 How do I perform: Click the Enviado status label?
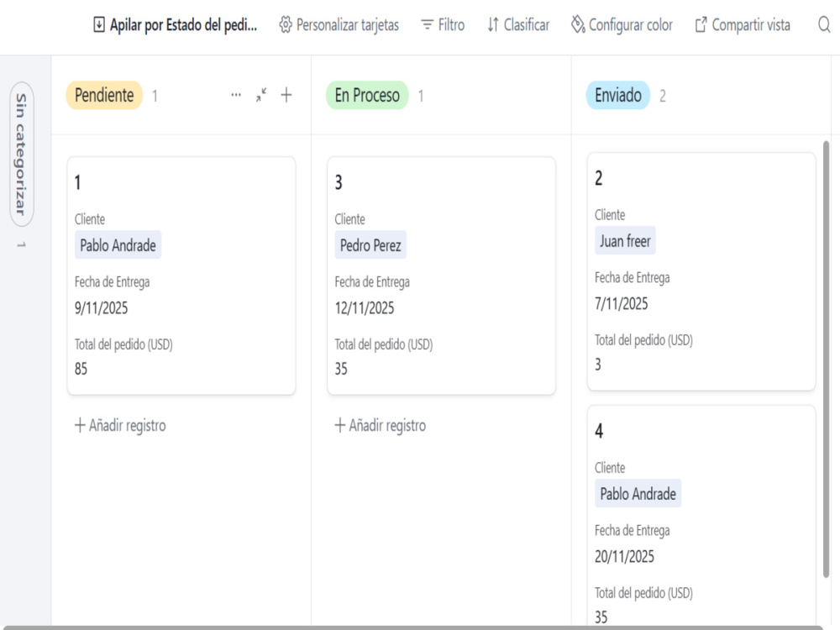pyautogui.click(x=617, y=96)
